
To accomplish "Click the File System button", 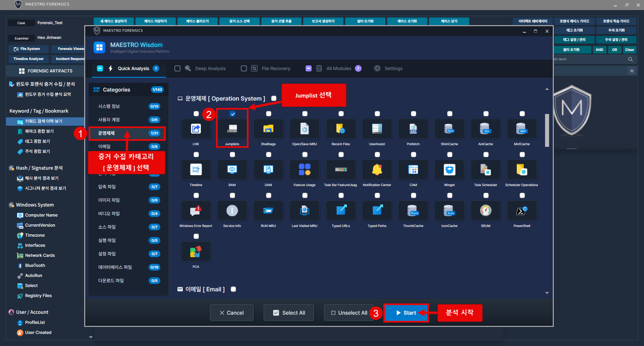I will point(28,49).
